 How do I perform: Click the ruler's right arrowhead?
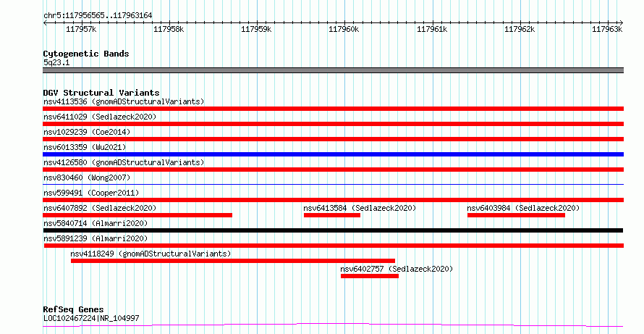pos(622,23)
